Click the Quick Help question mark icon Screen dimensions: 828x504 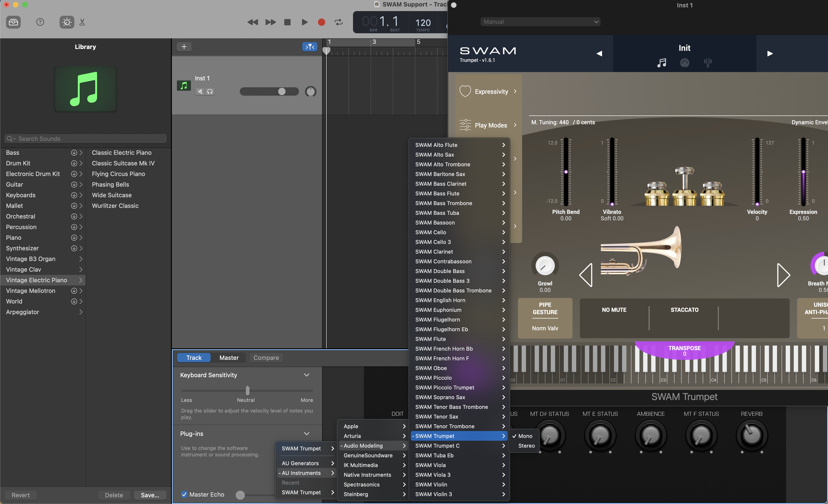click(x=40, y=22)
